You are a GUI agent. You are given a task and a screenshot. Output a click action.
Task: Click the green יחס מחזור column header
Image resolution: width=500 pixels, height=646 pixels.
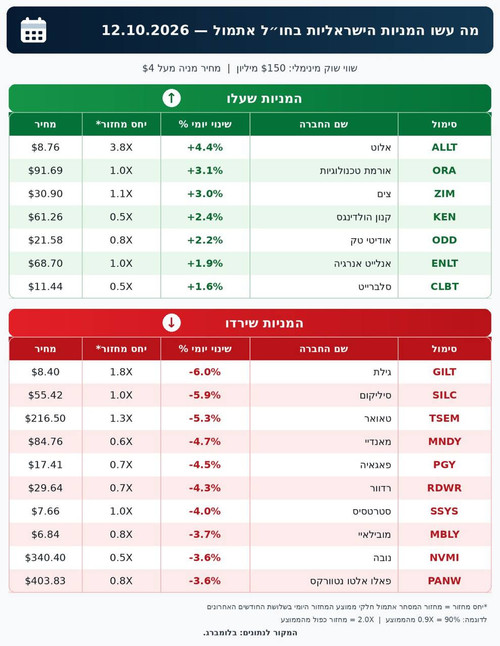(x=121, y=124)
